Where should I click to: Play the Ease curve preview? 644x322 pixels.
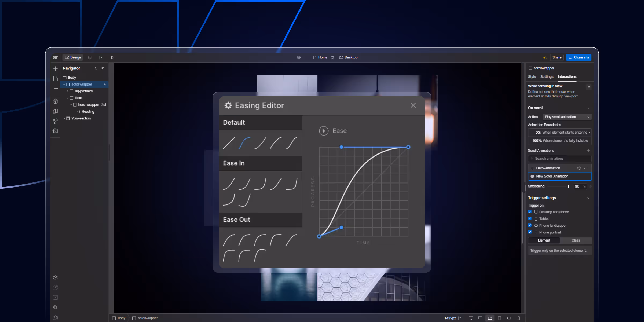coord(324,131)
